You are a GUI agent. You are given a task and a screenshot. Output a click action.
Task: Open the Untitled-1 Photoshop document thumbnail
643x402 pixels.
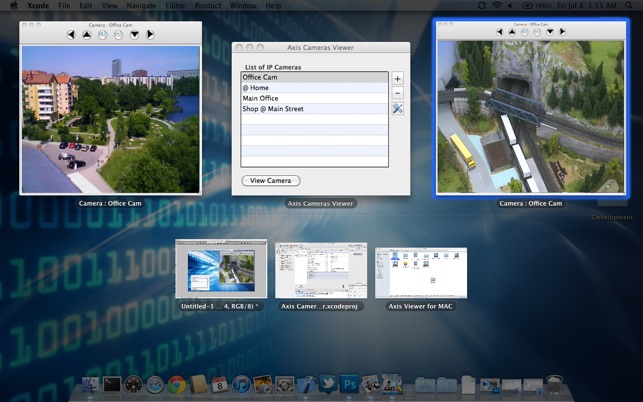tap(220, 270)
